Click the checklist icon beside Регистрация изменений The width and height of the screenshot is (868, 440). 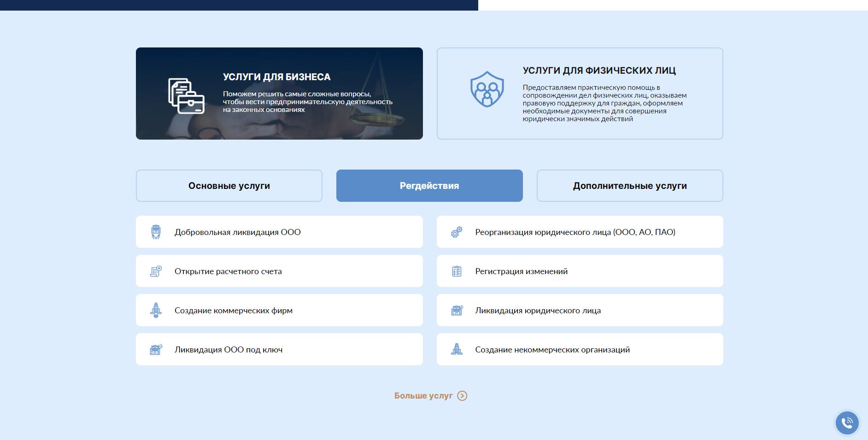click(457, 271)
